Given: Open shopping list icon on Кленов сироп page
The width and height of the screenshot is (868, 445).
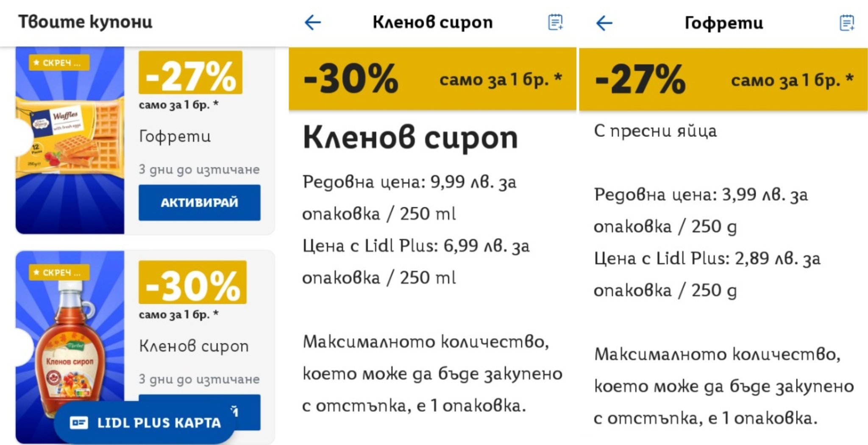Looking at the screenshot, I should 555,22.
